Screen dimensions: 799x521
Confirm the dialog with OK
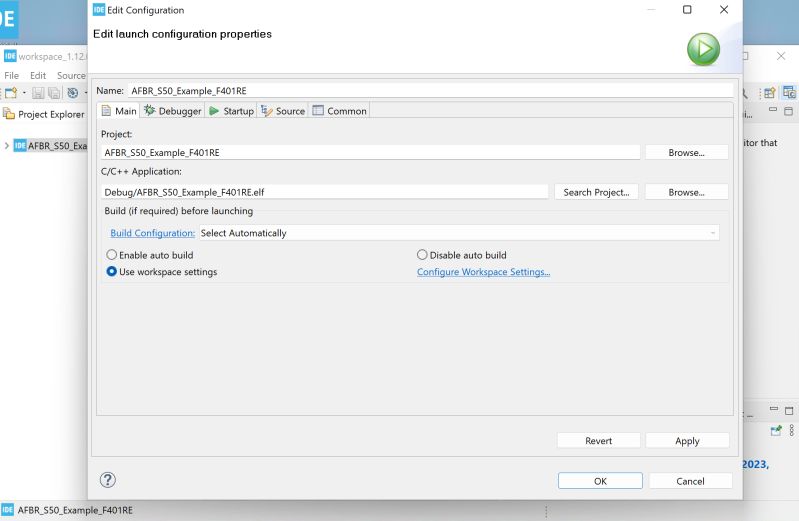[x=600, y=481]
